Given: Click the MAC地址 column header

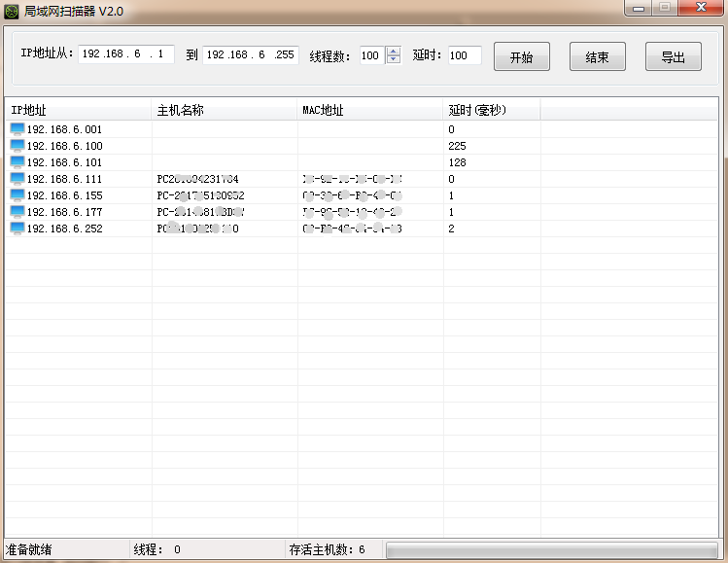Looking at the screenshot, I should (370, 110).
